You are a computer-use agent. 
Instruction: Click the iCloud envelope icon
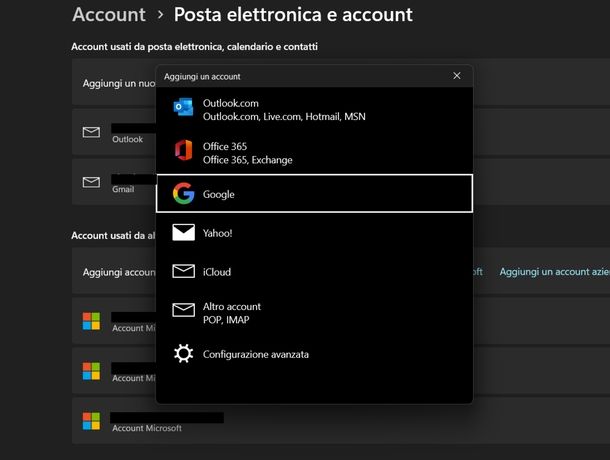point(183,271)
